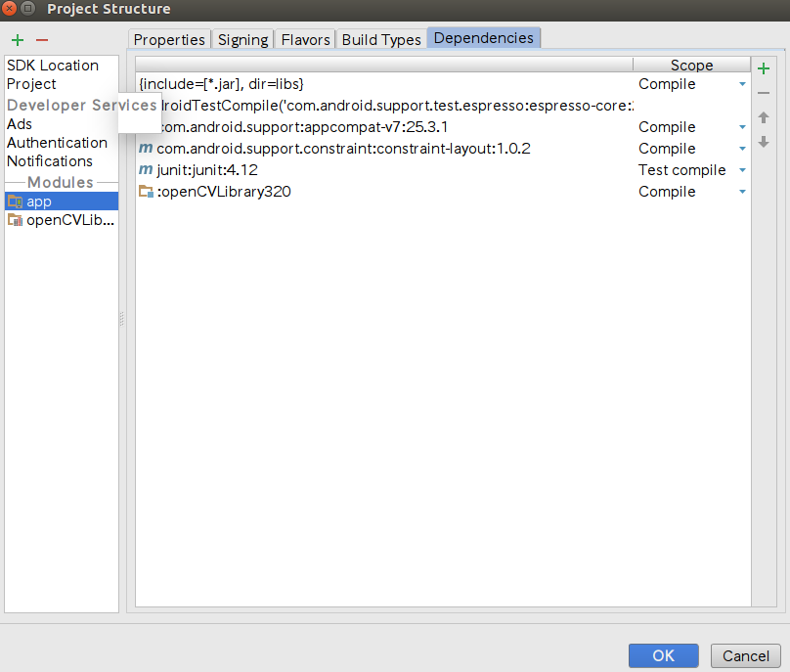Select the appcompat-v7:25.3.1 dependency row
The image size is (790, 672).
[443, 127]
